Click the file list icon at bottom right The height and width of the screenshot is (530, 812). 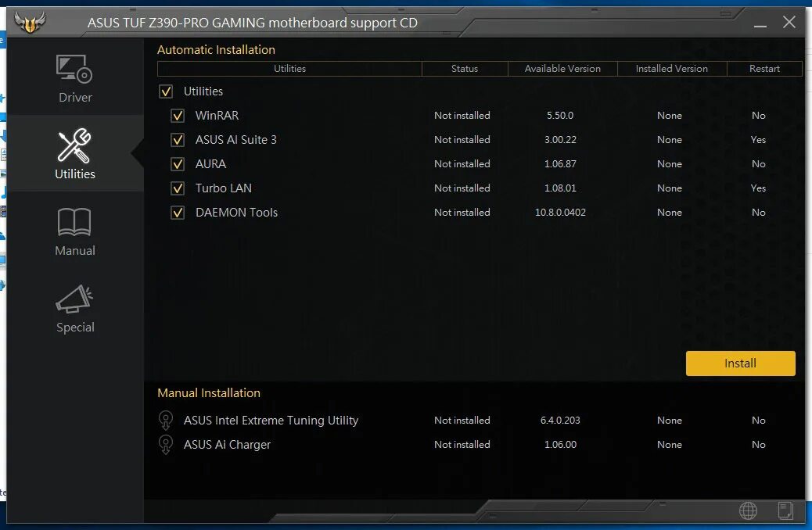tap(785, 511)
